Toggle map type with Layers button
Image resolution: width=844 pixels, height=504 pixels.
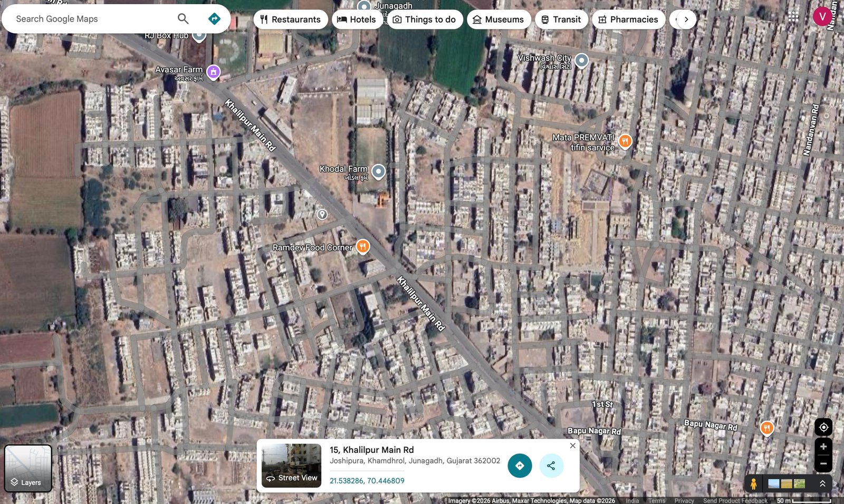(x=28, y=468)
